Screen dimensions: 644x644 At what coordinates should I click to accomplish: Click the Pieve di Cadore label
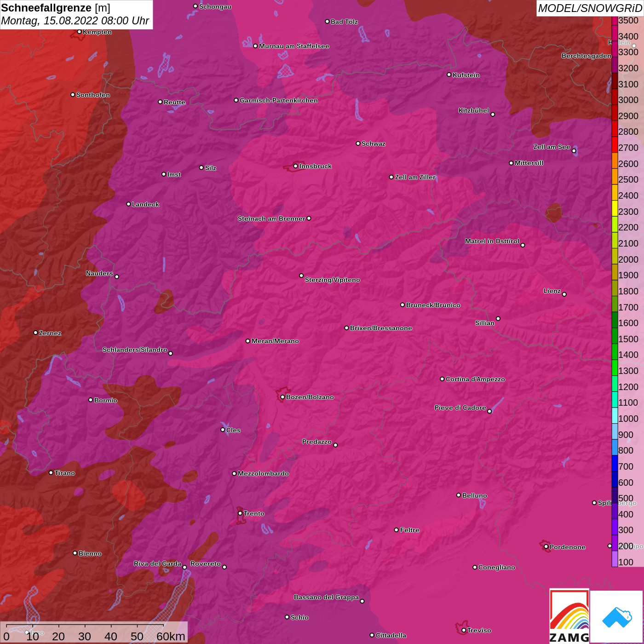pyautogui.click(x=460, y=408)
